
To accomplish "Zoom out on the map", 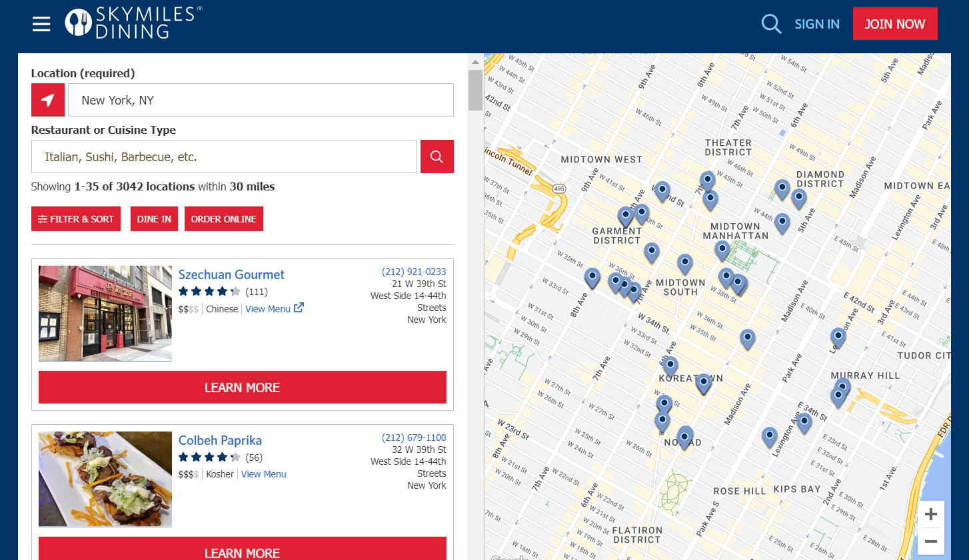I will (931, 541).
